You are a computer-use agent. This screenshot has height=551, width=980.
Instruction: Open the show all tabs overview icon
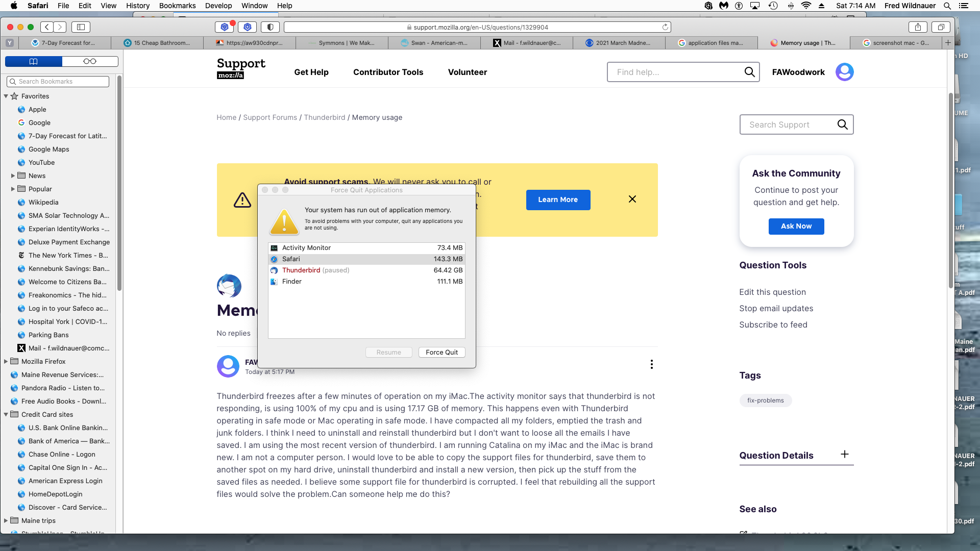(x=941, y=27)
